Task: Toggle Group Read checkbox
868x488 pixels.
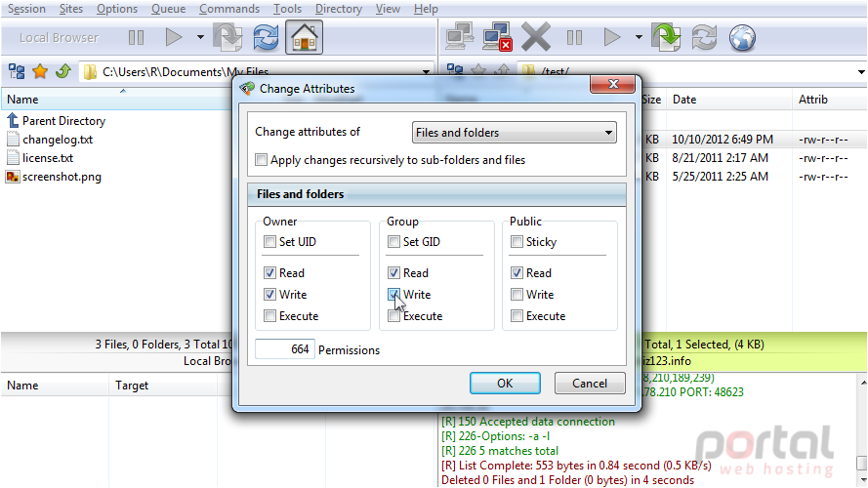Action: click(x=393, y=272)
